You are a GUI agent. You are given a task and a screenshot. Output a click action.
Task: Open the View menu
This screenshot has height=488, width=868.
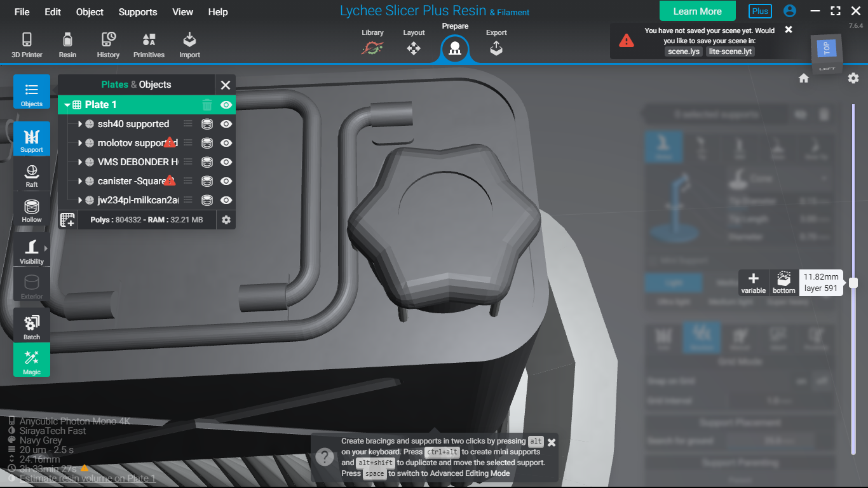pos(182,12)
